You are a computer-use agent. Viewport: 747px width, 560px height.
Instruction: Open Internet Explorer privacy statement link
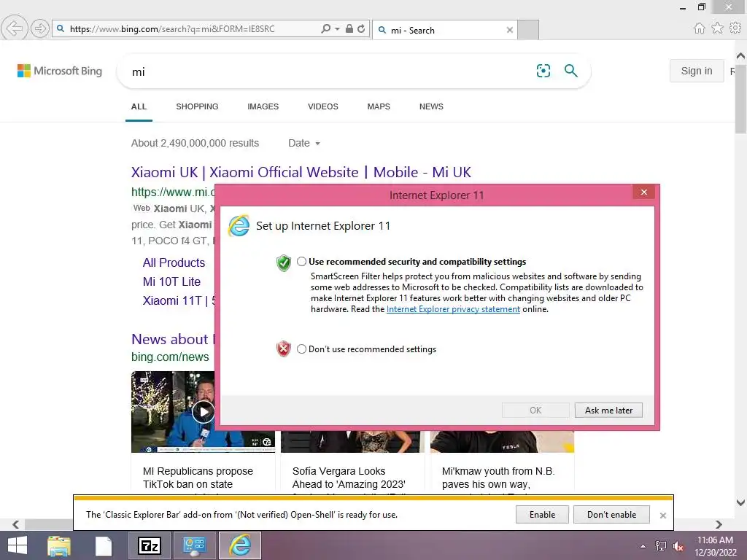coord(453,309)
